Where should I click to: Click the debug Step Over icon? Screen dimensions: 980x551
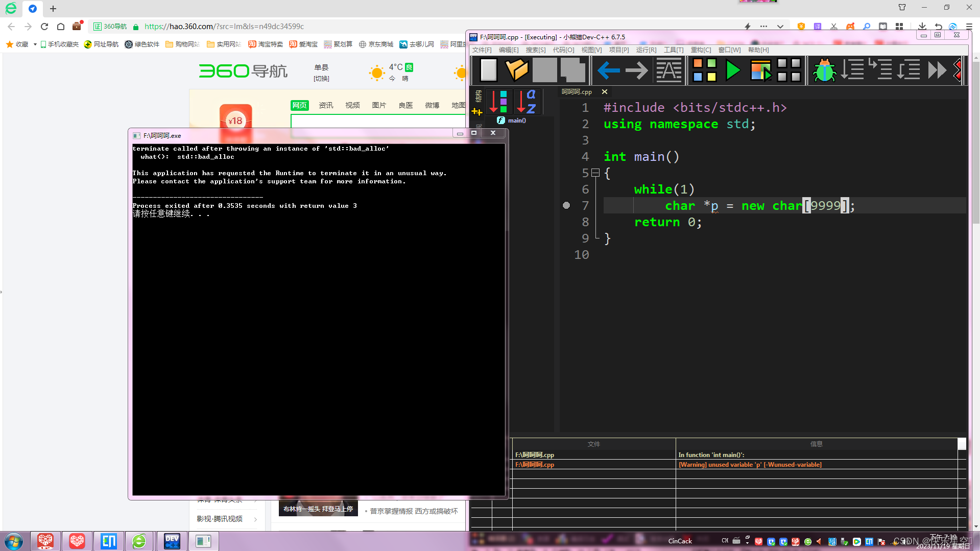click(x=852, y=70)
